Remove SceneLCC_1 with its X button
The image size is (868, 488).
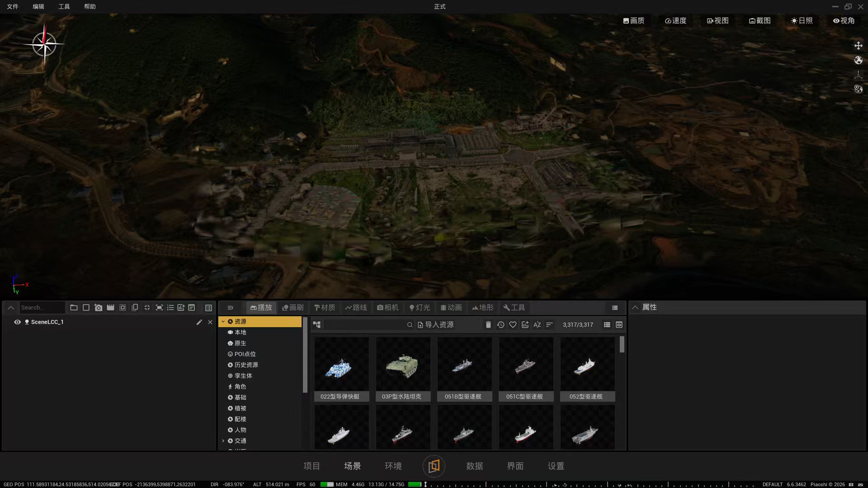[x=210, y=322]
